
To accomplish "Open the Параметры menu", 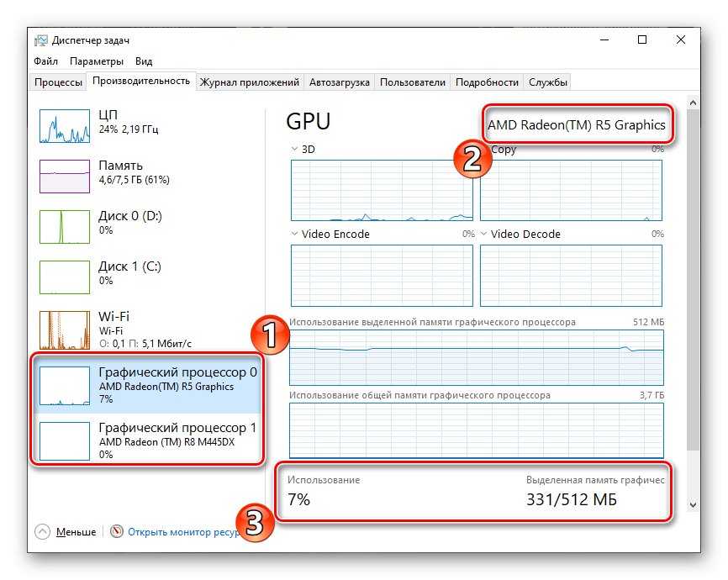I will coord(97,61).
